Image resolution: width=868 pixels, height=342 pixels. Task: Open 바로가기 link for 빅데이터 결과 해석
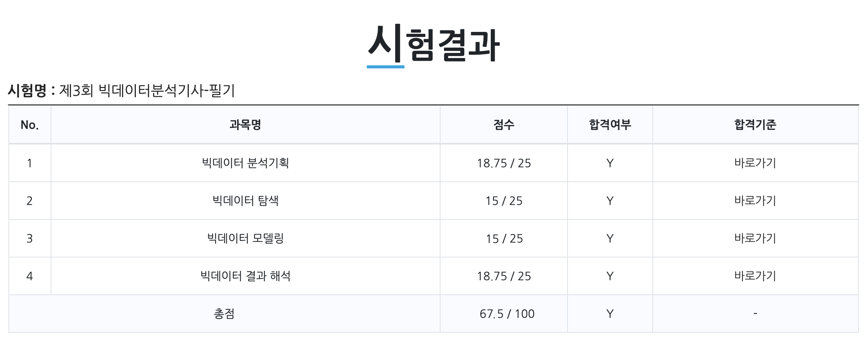[x=755, y=276]
